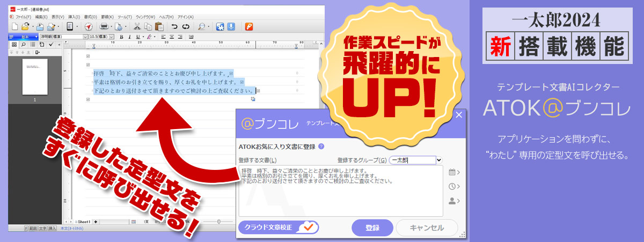Click the magnifier zoom icon
This screenshot has width=644, height=242.
point(202,26)
